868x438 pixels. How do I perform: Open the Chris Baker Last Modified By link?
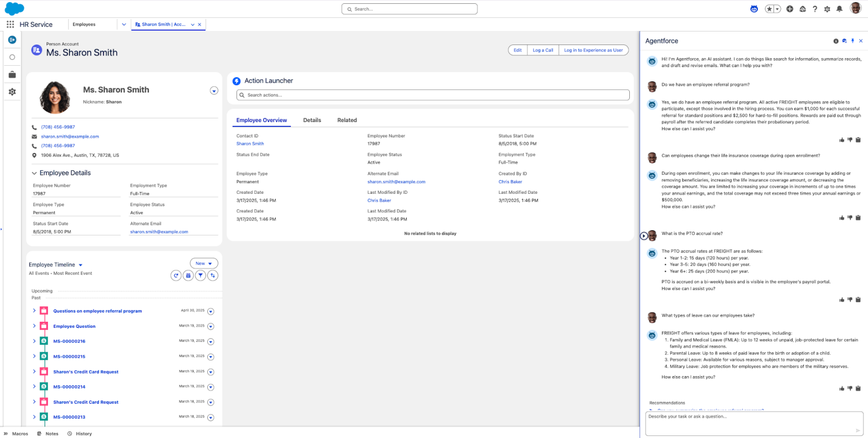pyautogui.click(x=379, y=201)
